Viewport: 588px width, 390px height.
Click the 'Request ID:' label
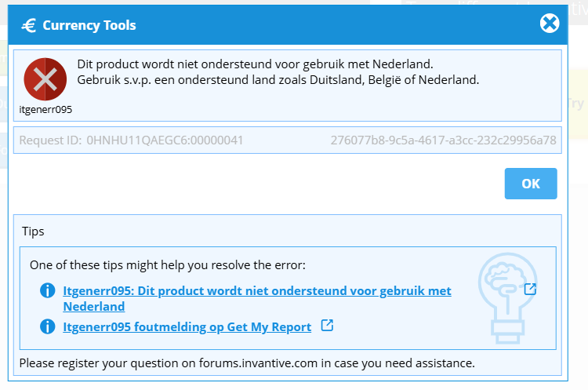(x=50, y=140)
